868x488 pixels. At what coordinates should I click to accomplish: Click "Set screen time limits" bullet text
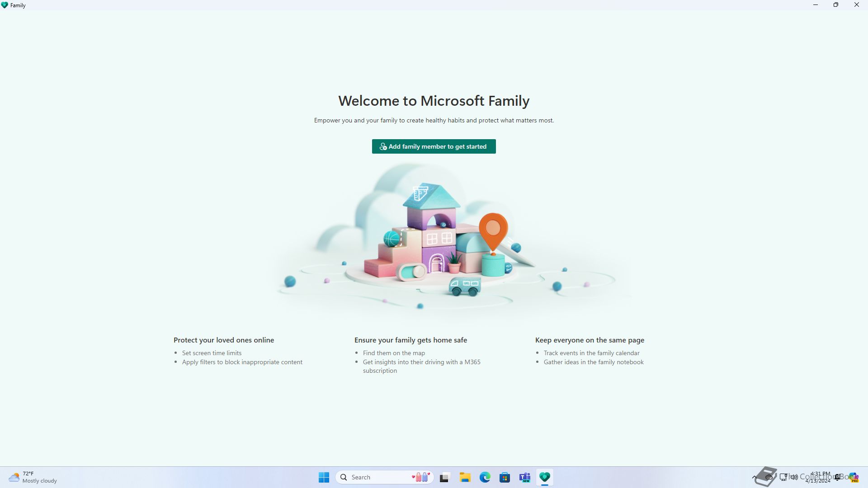pyautogui.click(x=212, y=353)
